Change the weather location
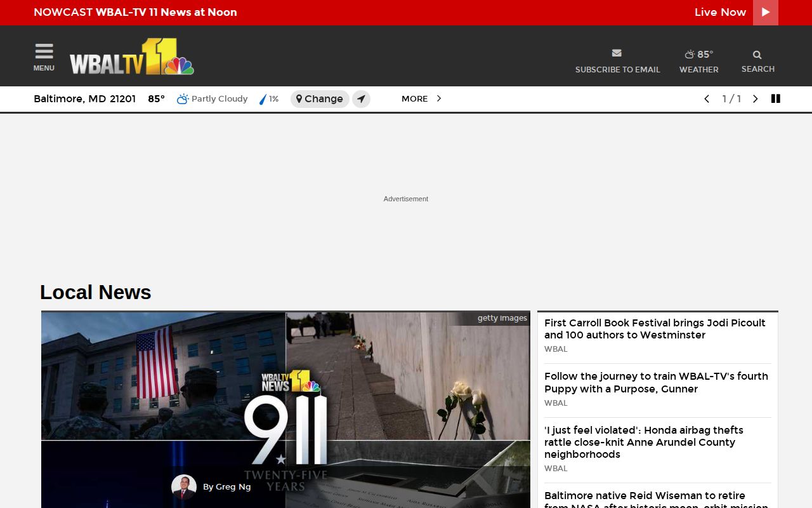812x508 pixels. click(320, 99)
